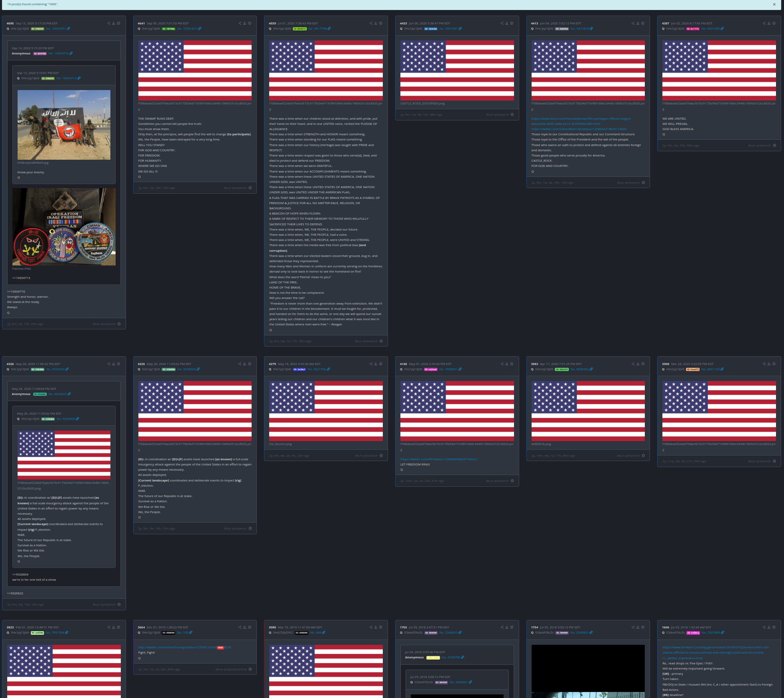Share post 4140
Viewport: 784px width, 698px height.
pyautogui.click(x=502, y=364)
